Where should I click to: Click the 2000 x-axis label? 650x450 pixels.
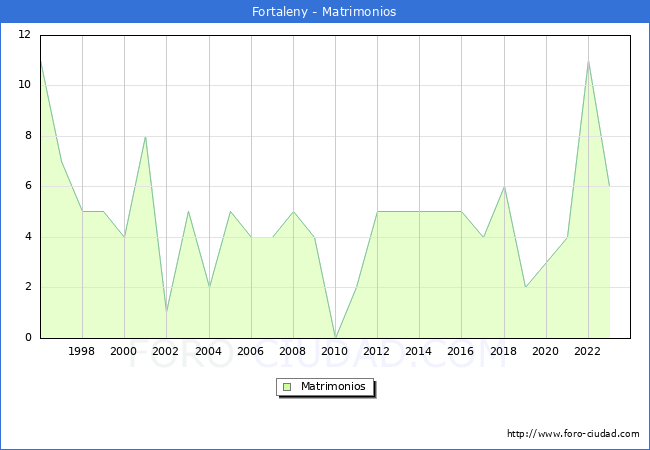click(124, 351)
